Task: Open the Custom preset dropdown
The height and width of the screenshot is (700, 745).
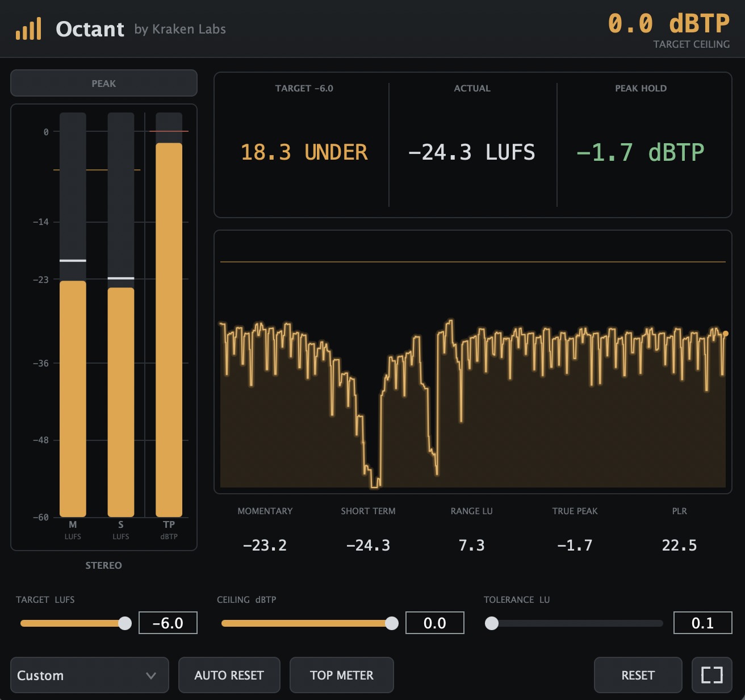Action: [90, 675]
